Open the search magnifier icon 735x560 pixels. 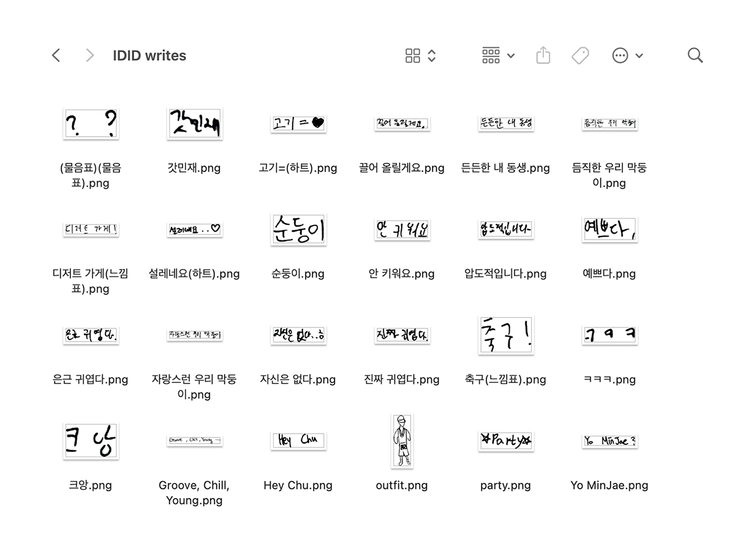click(695, 56)
